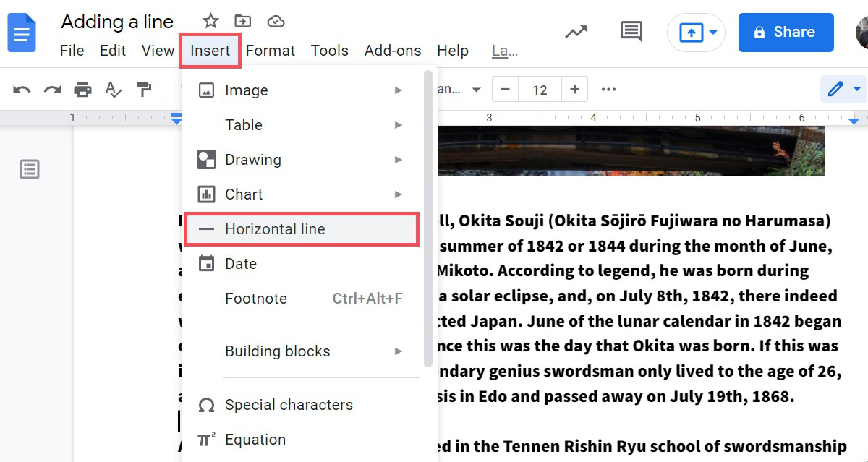The image size is (868, 462).
Task: Star this document
Action: click(210, 21)
